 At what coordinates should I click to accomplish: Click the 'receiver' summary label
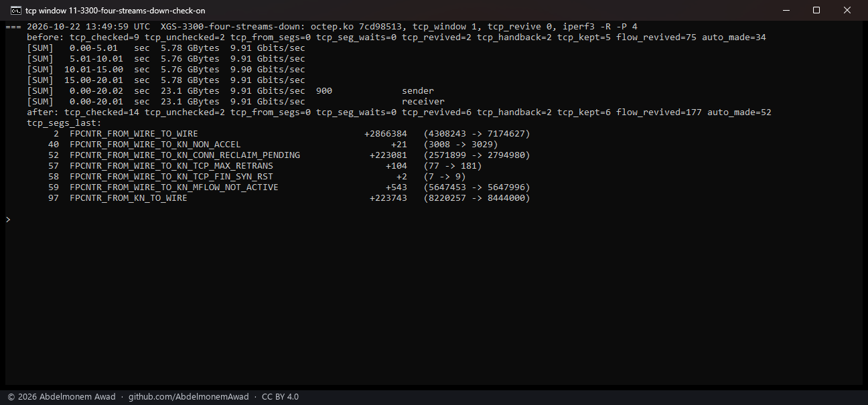(x=423, y=102)
